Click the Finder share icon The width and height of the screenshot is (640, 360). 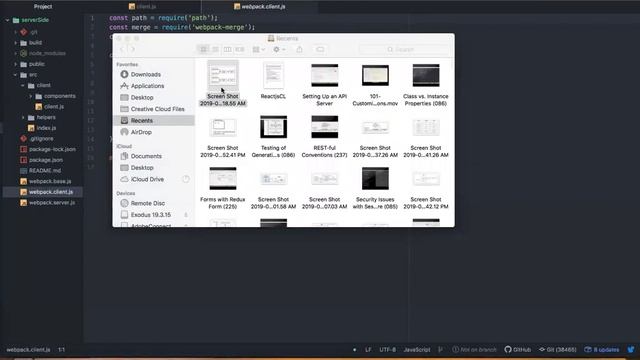point(300,49)
